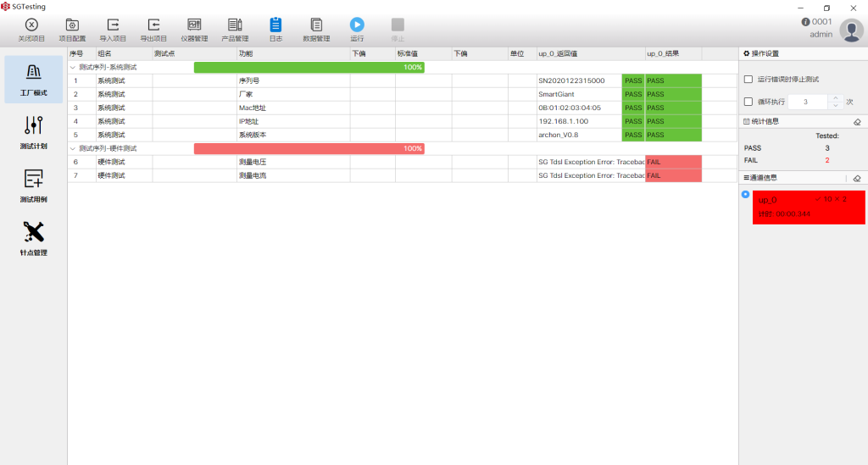Click the 停止 stop icon
Image resolution: width=868 pixels, height=465 pixels.
398,25
